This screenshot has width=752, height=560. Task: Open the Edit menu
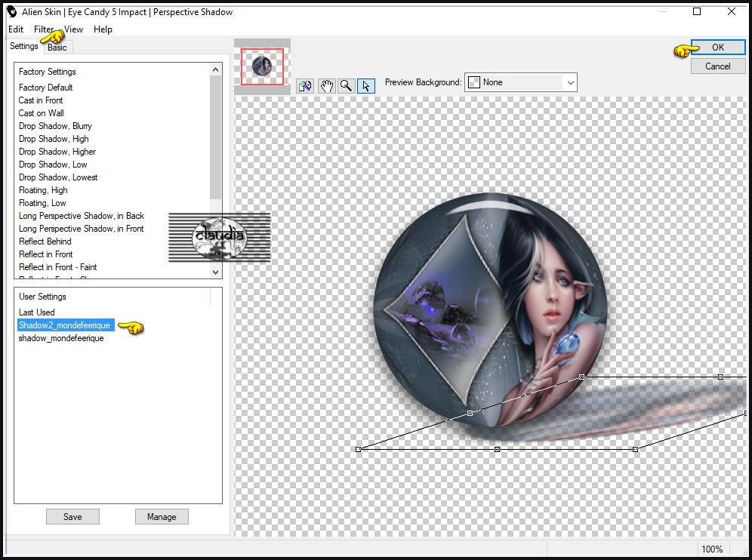pyautogui.click(x=16, y=29)
